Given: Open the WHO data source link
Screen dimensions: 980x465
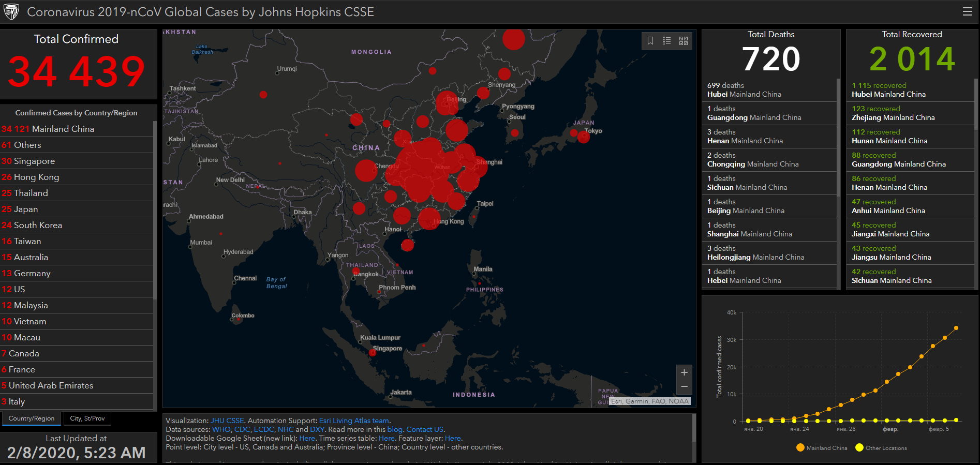Looking at the screenshot, I should pyautogui.click(x=221, y=429).
